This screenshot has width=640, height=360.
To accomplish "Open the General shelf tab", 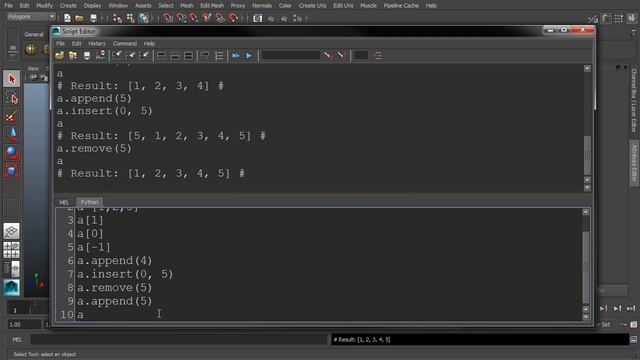I will point(33,34).
